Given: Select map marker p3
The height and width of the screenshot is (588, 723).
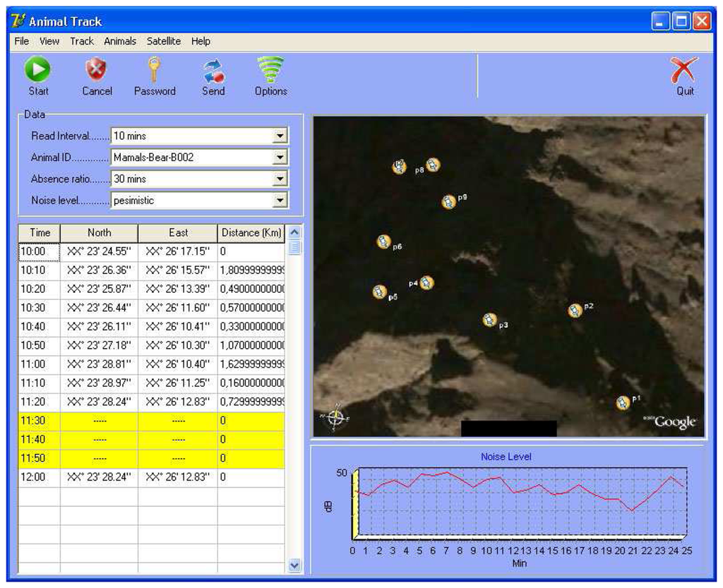Looking at the screenshot, I should coord(490,320).
